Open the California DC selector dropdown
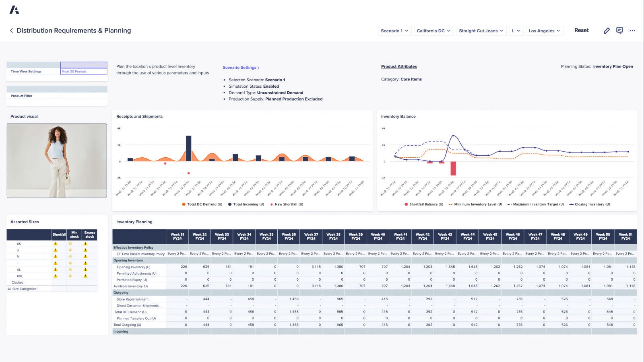Screen dimensions: 644x362 coord(433,31)
